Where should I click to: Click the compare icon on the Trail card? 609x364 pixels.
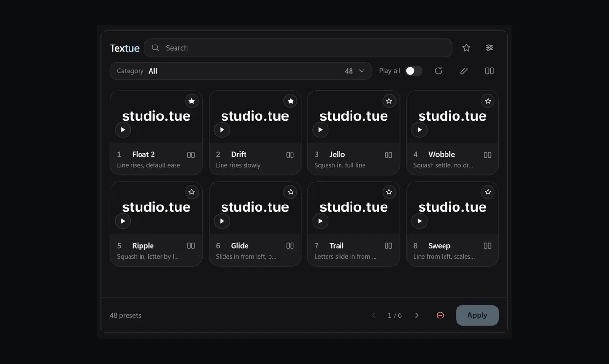click(388, 246)
